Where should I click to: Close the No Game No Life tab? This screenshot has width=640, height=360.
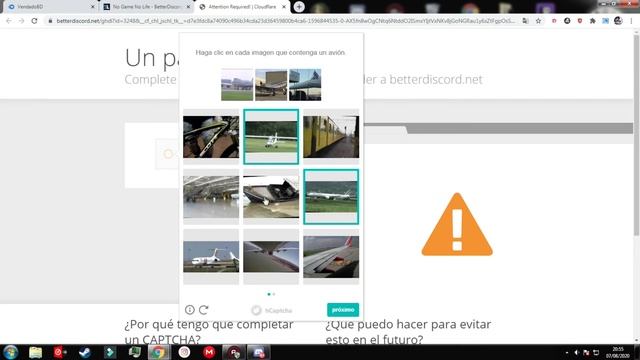tap(188, 7)
